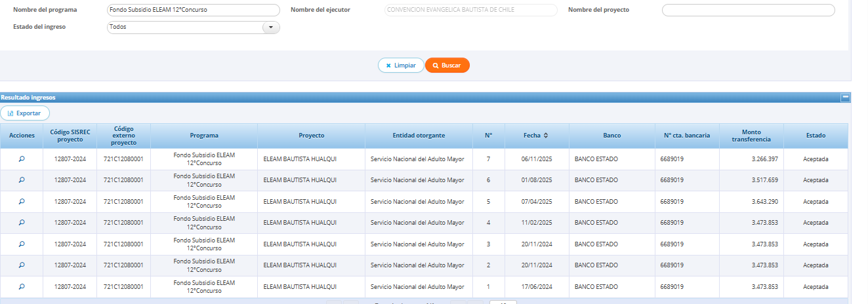Export results with the Exportar button
868x304 pixels.
(25, 113)
